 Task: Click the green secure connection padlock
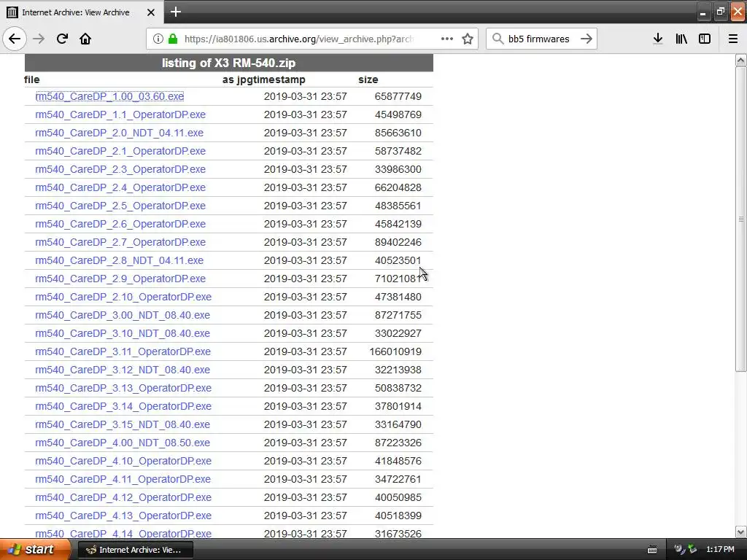[173, 39]
